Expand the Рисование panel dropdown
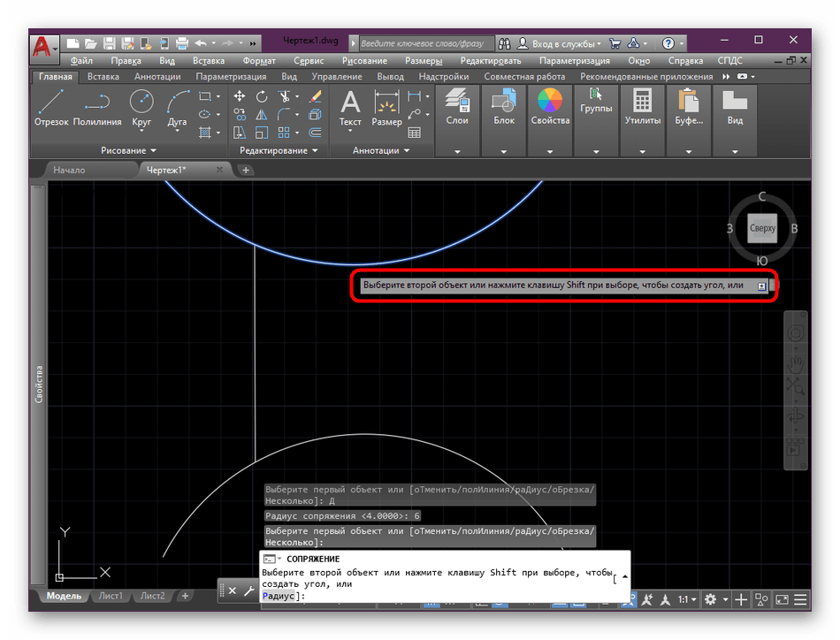Viewport: 840px width, 640px height. pos(128,151)
